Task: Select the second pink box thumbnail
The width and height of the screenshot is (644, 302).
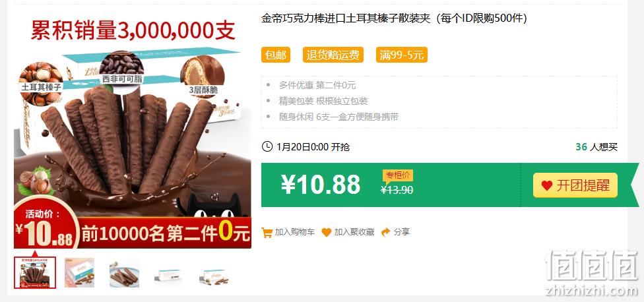Action: [80, 273]
